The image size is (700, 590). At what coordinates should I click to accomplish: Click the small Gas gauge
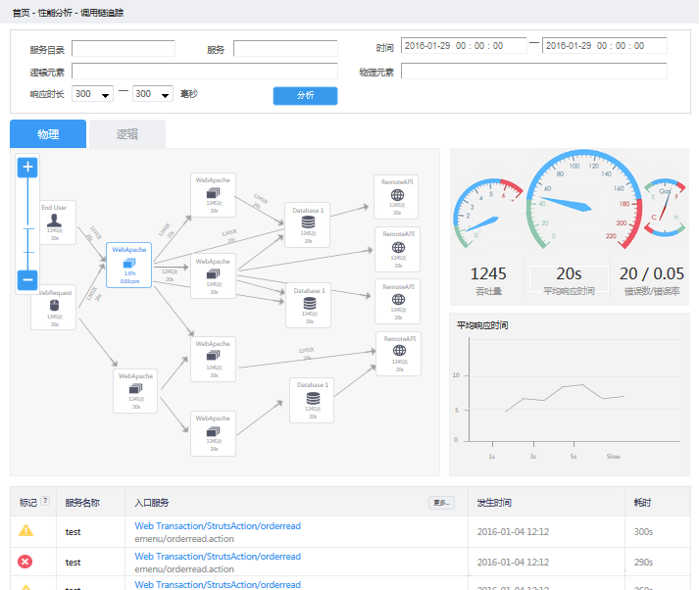tap(665, 207)
